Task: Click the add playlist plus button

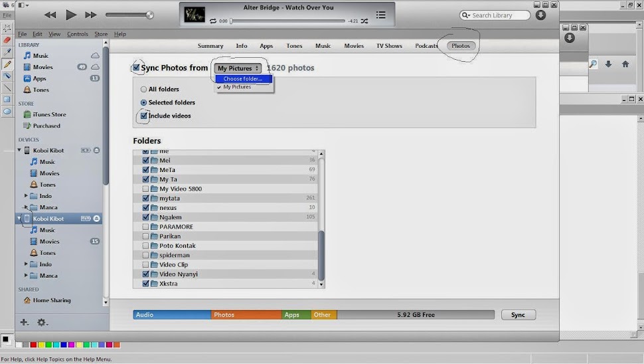Action: [24, 322]
